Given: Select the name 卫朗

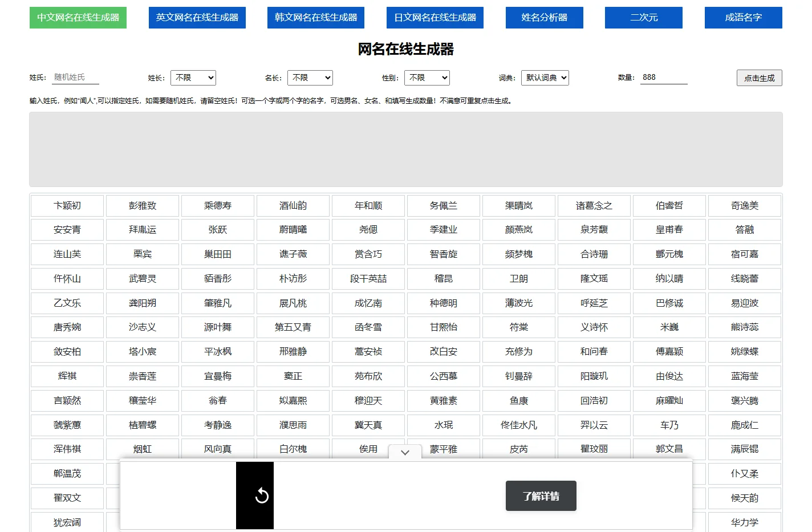Looking at the screenshot, I should click(x=519, y=279).
